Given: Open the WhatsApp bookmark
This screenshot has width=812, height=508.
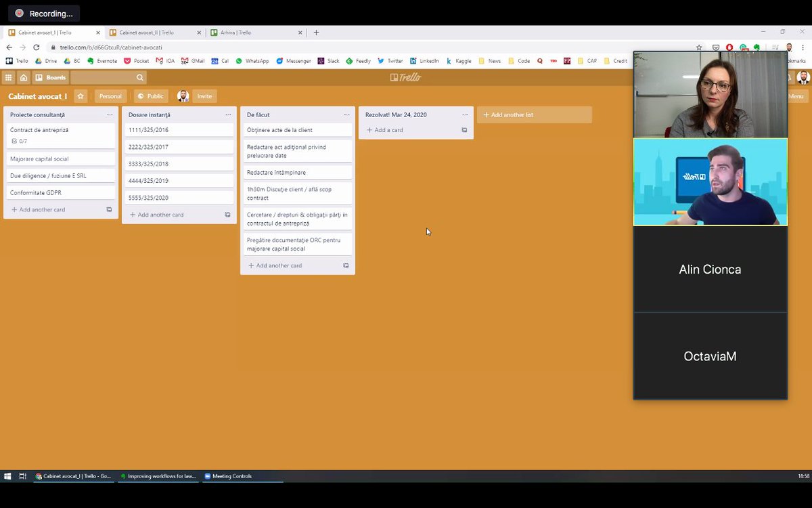Looking at the screenshot, I should click(x=252, y=61).
